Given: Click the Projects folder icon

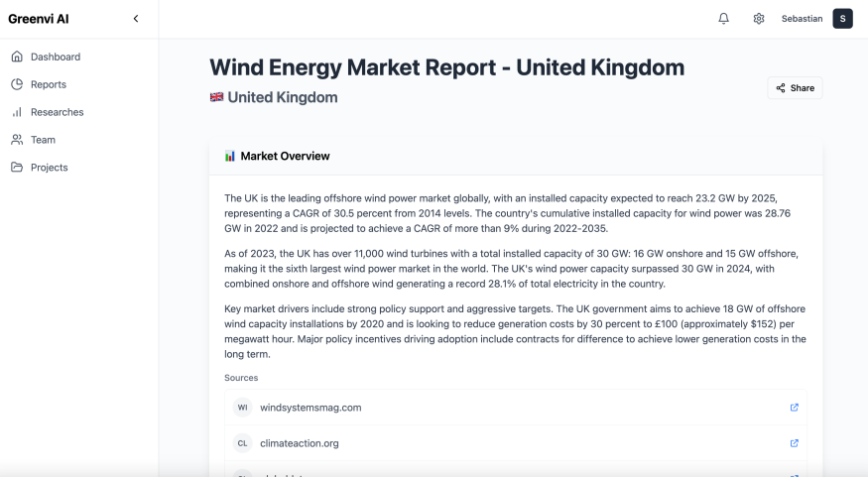Looking at the screenshot, I should click(x=17, y=168).
